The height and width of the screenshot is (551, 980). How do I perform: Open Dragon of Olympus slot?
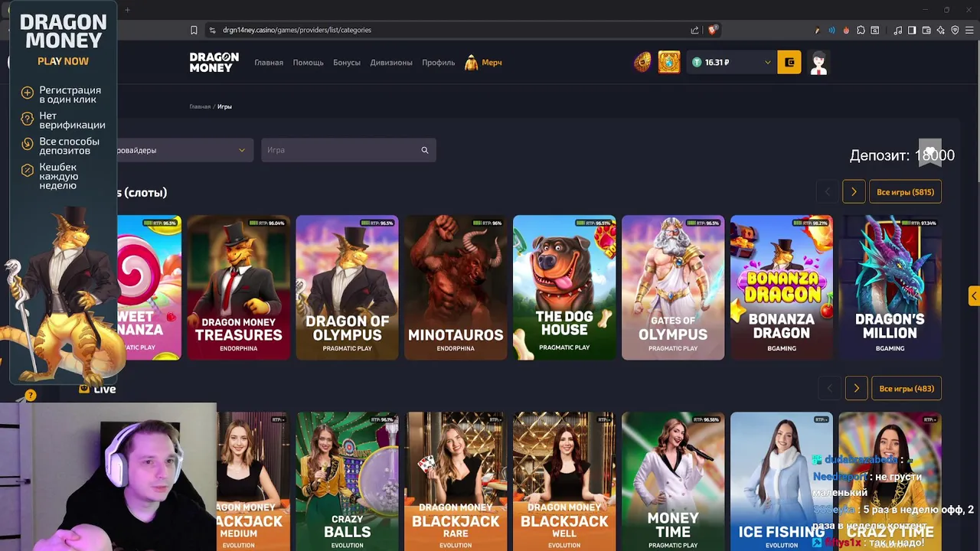[x=347, y=288]
